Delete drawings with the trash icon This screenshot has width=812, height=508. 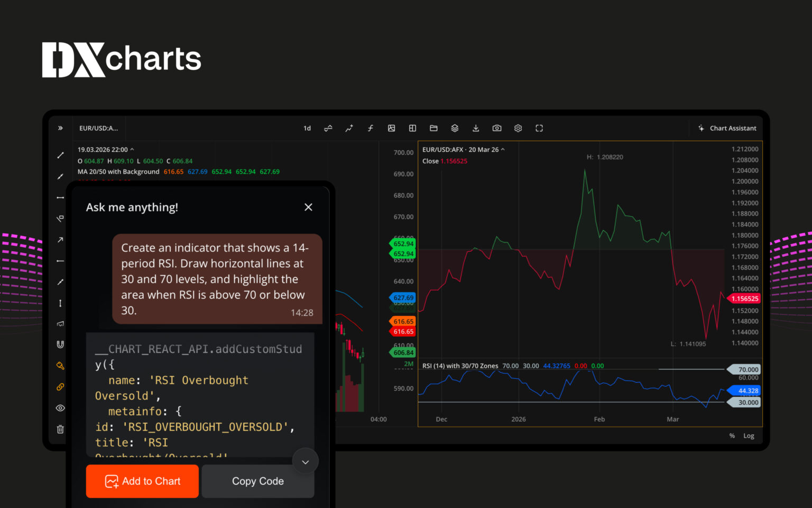[60, 429]
